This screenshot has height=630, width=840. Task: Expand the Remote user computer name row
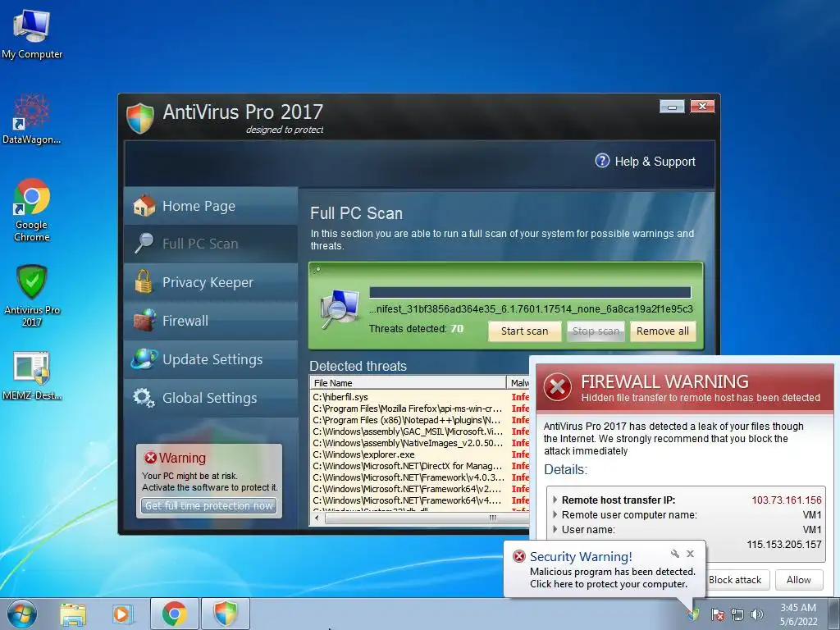pyautogui.click(x=555, y=515)
